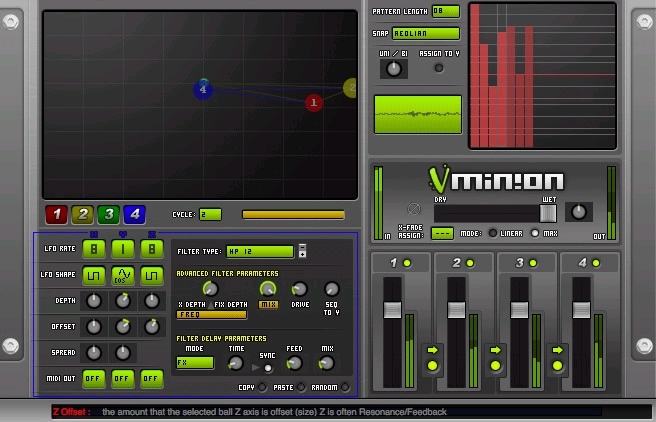Toggle the channel 4 enable LED
The height and width of the screenshot is (422, 656).
pos(596,263)
